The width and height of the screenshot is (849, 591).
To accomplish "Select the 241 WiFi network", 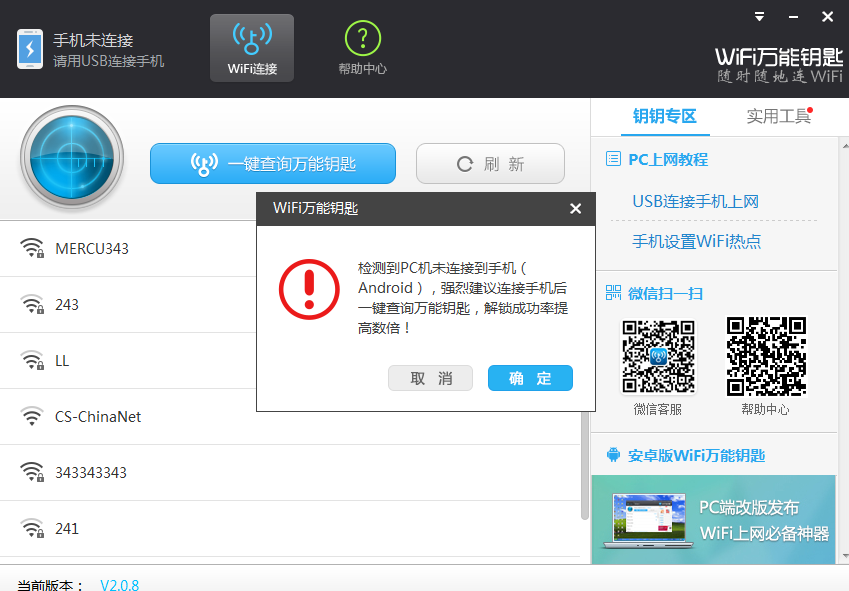I will (290, 528).
